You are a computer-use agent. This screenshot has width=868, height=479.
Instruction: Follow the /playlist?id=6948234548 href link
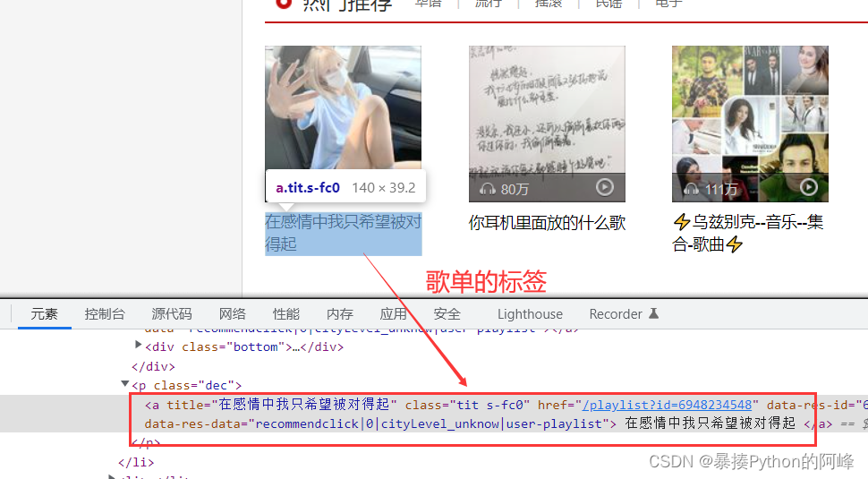tap(667, 405)
